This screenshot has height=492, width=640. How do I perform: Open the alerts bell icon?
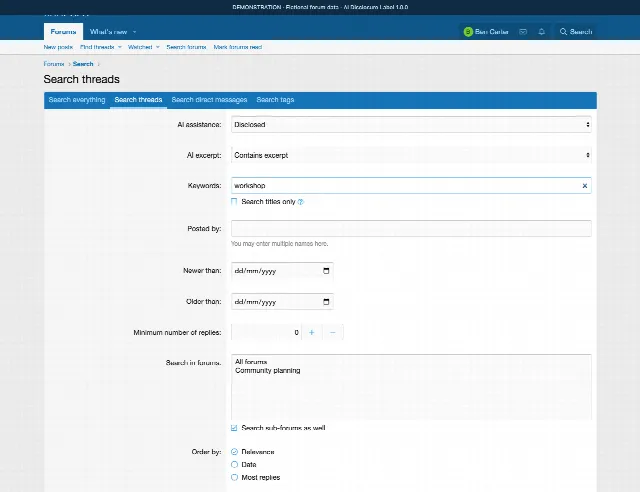tap(542, 31)
